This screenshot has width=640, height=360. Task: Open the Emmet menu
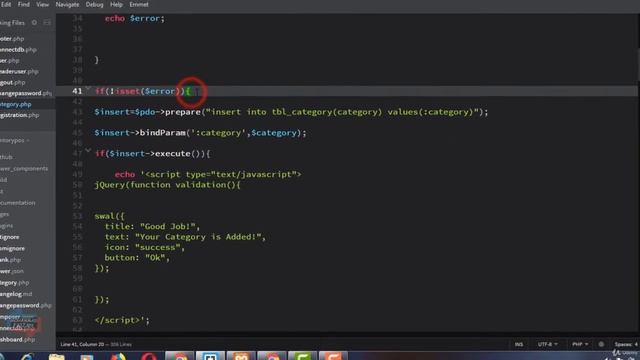[x=139, y=4]
